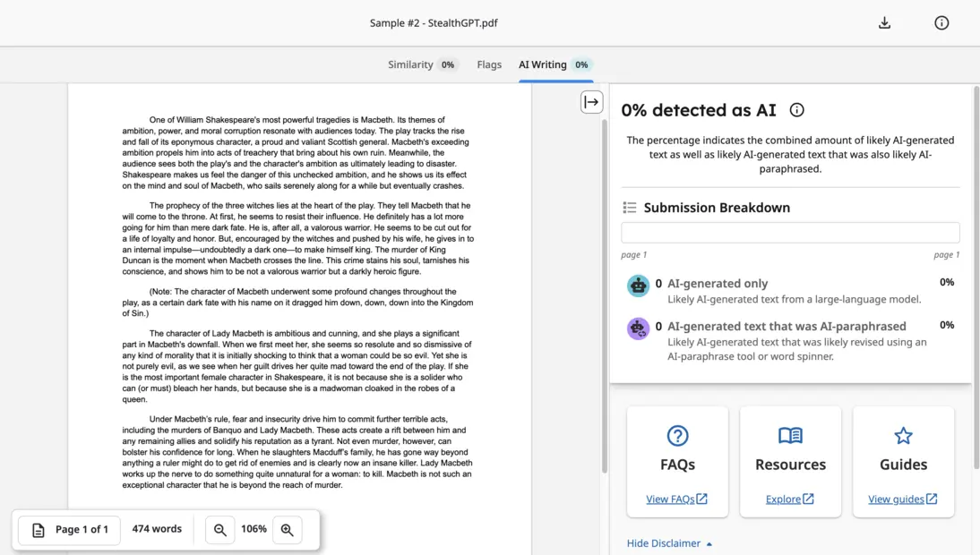Click info icon beside '0% detected as AI'
Image resolution: width=980 pixels, height=555 pixels.
tap(797, 110)
